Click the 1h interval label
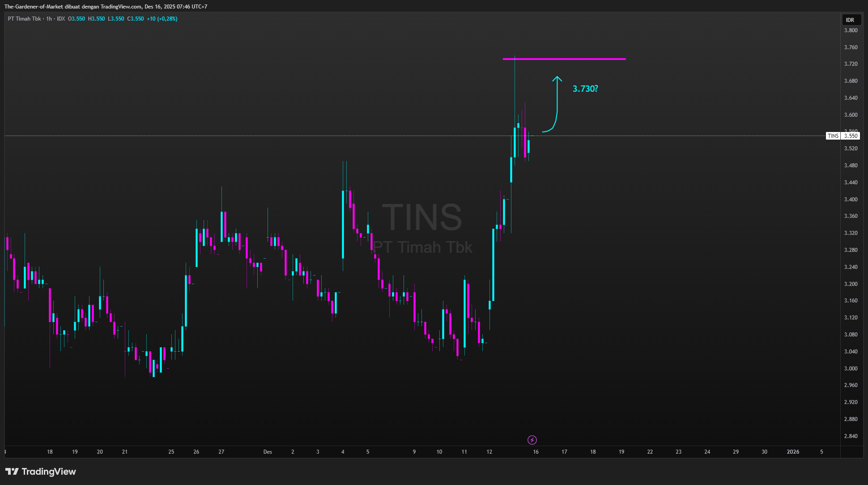The image size is (868, 485). pyautogui.click(x=49, y=19)
